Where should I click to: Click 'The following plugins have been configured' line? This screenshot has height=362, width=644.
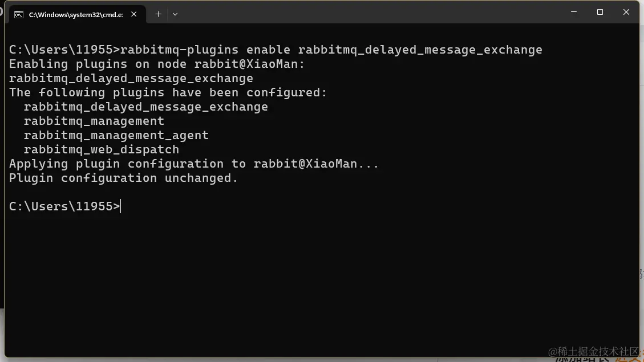click(168, 93)
